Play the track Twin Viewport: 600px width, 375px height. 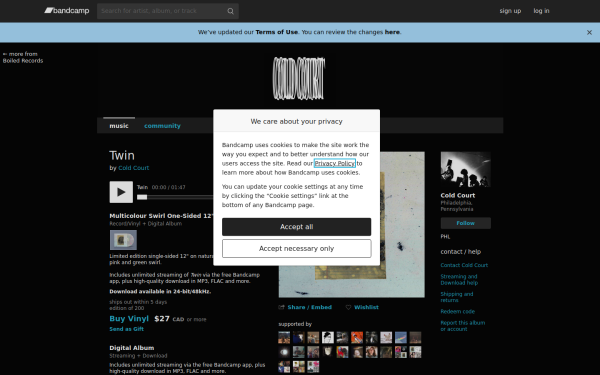tap(121, 192)
